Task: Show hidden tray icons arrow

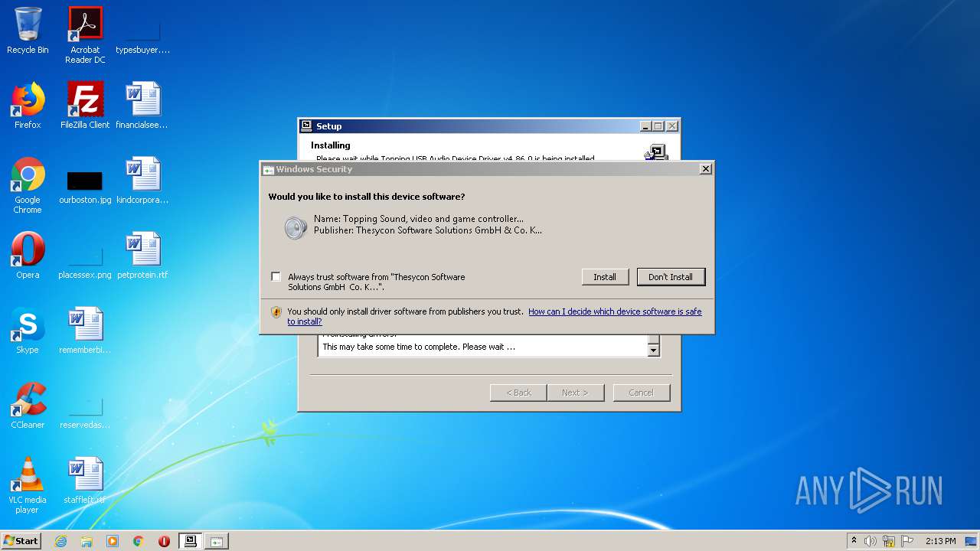Action: pyautogui.click(x=854, y=541)
